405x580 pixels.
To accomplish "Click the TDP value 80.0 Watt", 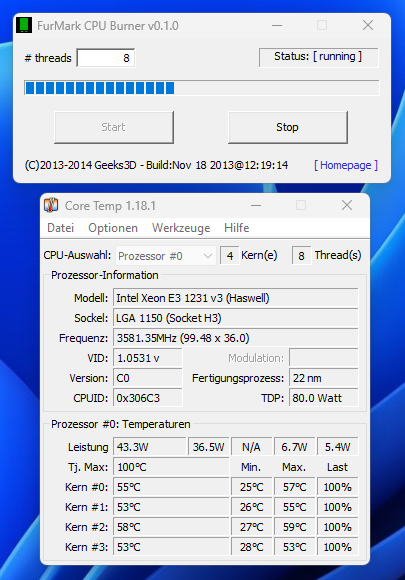I will point(324,398).
